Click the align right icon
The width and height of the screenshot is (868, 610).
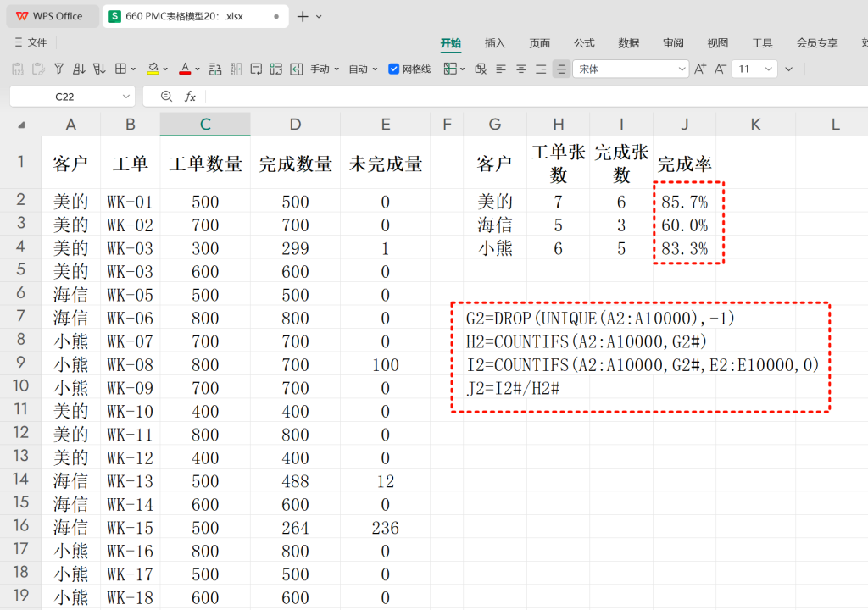pos(541,69)
